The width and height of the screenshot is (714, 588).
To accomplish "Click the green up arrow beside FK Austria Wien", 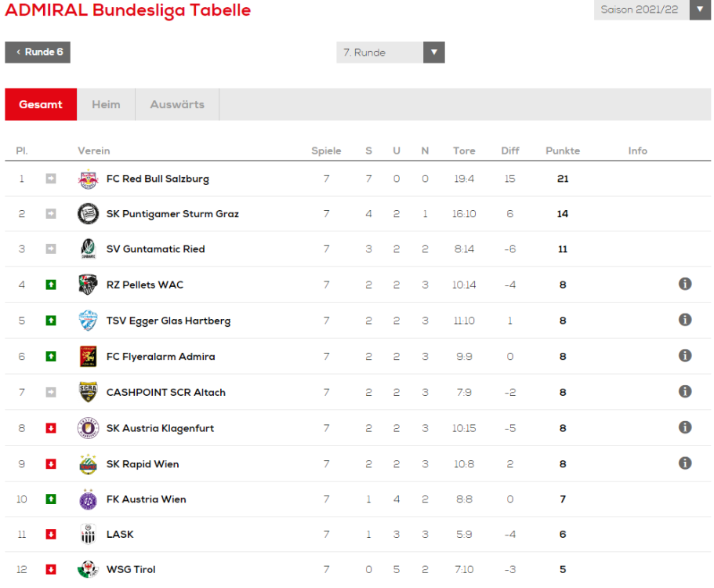I will (51, 499).
